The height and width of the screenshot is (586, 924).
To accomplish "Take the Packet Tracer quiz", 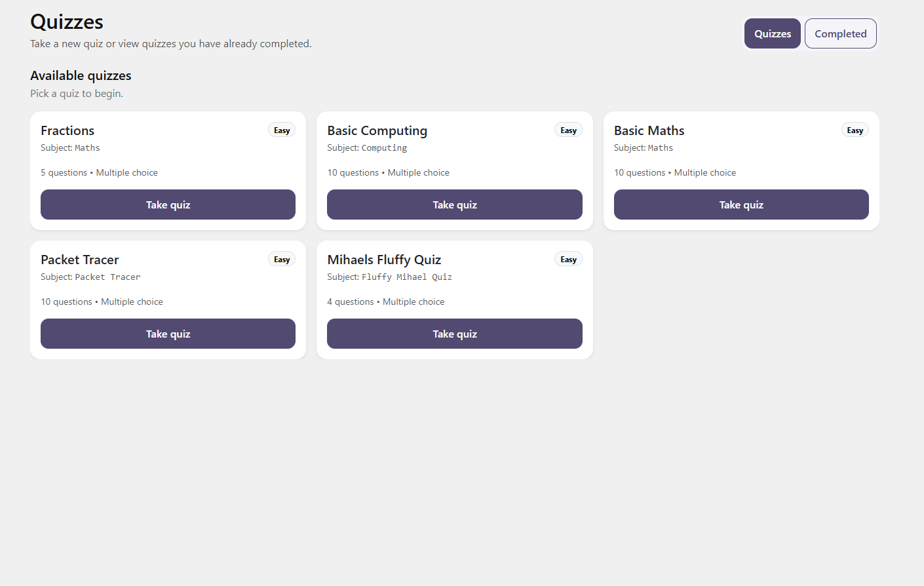I will tap(168, 334).
